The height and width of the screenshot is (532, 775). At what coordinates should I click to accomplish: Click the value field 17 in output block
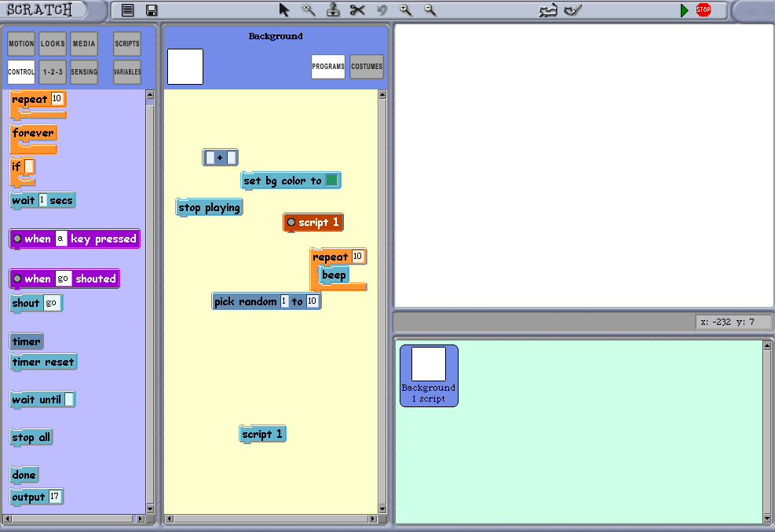point(54,497)
